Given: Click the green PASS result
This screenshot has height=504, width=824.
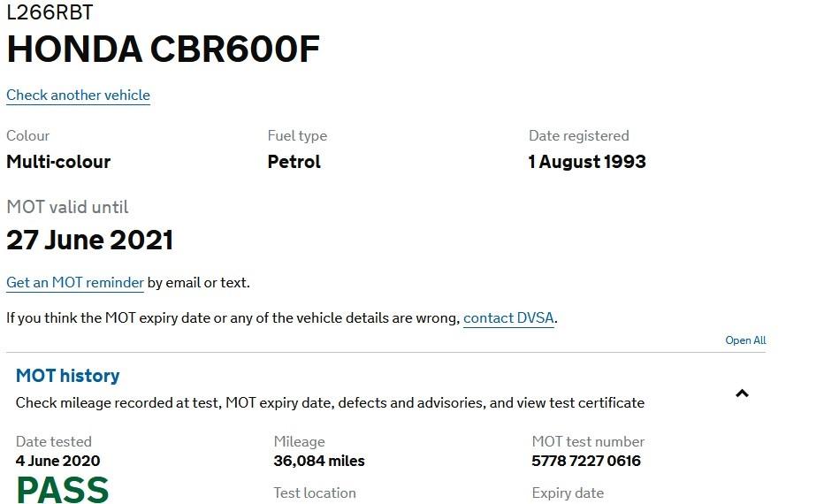Looking at the screenshot, I should (63, 489).
